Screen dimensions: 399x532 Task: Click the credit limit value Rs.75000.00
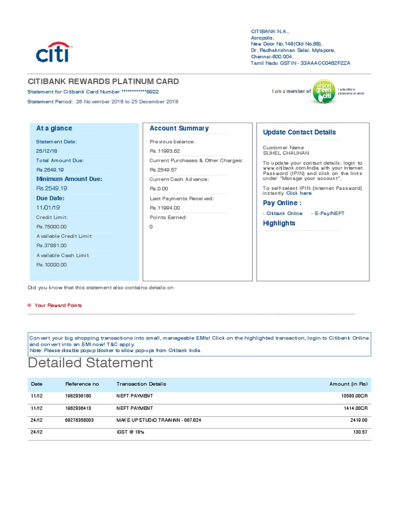point(51,227)
